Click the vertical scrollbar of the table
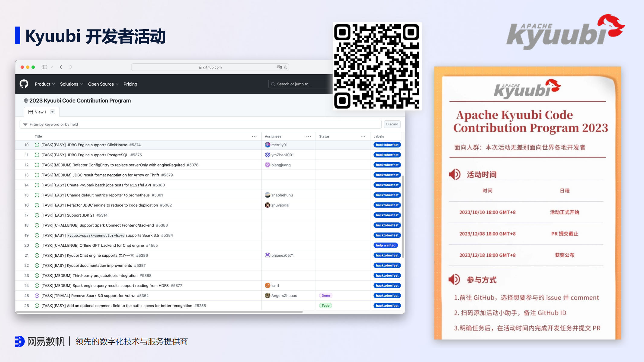Image resolution: width=644 pixels, height=362 pixels. [x=403, y=217]
